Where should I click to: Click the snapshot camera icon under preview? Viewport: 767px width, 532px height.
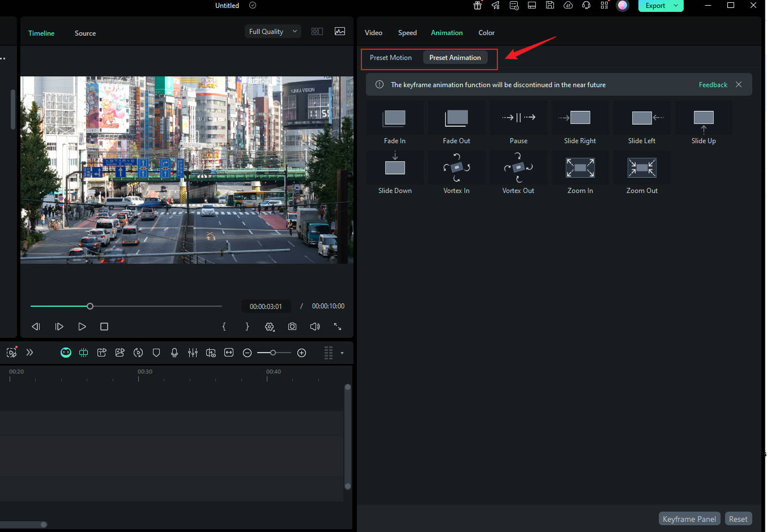[292, 327]
